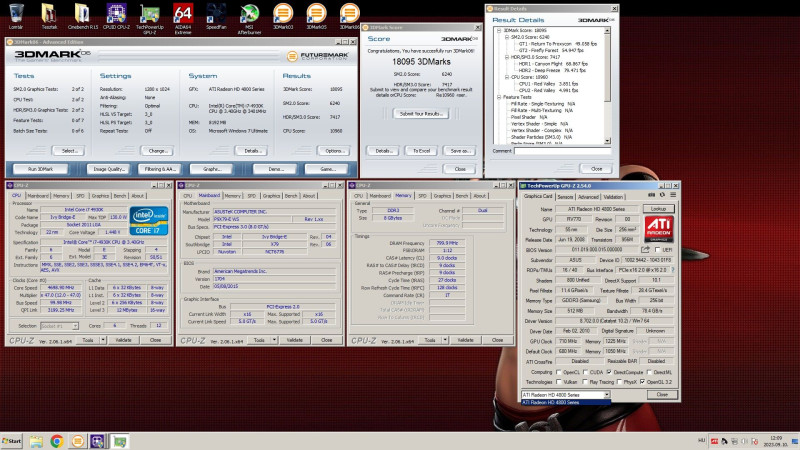Toggle the CUDA checkbox in GPU-Z
This screenshot has width=800, height=450.
pos(585,372)
